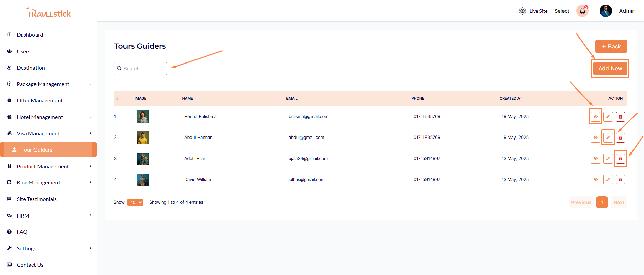
Task: Go to Next page
Action: tap(619, 202)
